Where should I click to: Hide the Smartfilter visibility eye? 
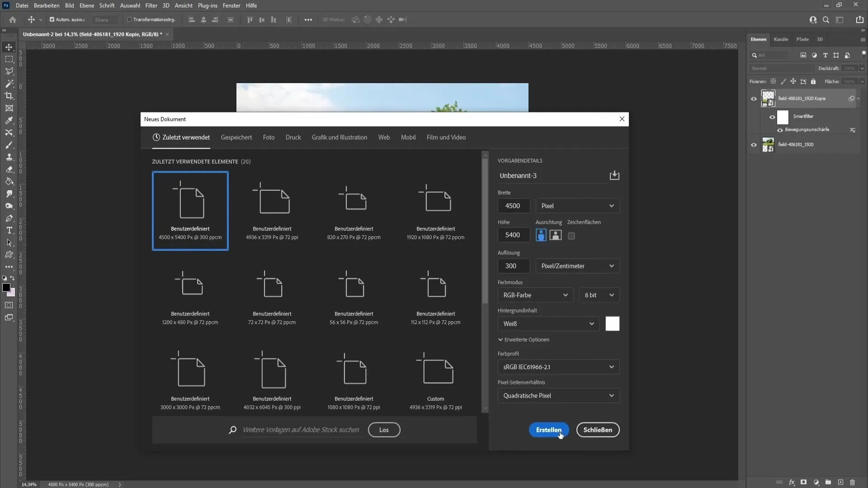(x=772, y=117)
